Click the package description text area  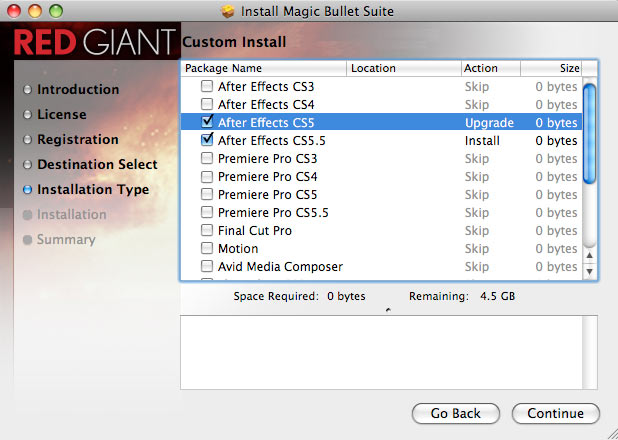coord(381,352)
